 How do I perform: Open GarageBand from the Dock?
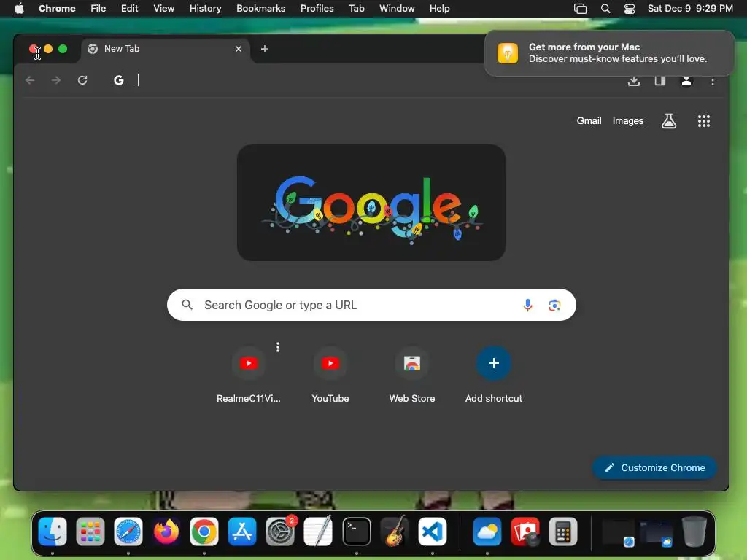click(x=395, y=532)
